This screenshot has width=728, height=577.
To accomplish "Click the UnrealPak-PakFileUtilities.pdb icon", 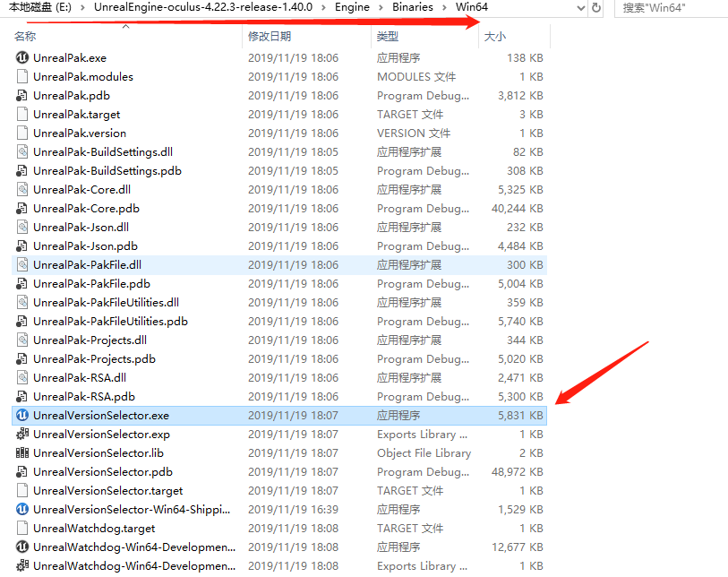I will pyautogui.click(x=22, y=321).
